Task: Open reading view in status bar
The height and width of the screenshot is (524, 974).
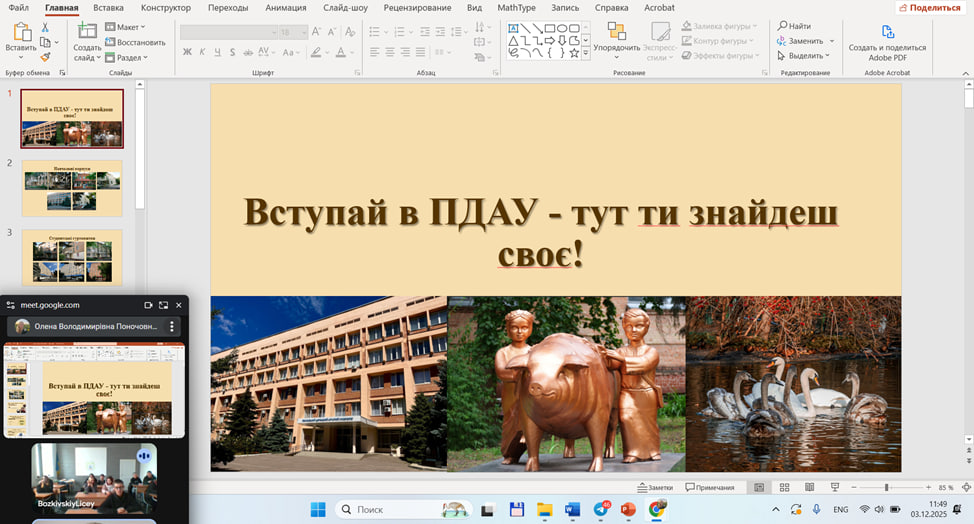Action: coord(810,487)
